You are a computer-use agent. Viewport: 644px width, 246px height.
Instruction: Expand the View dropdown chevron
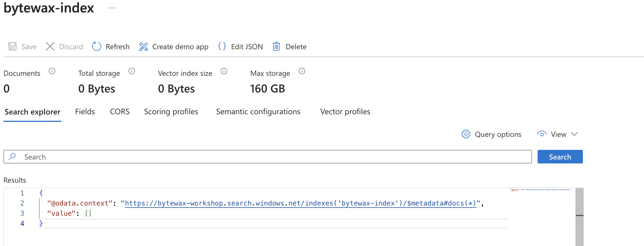(x=574, y=134)
